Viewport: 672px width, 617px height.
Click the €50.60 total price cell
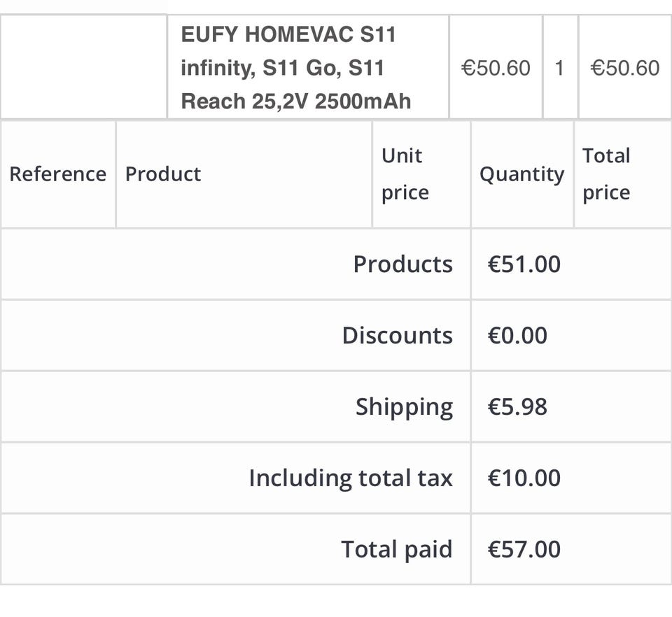(624, 68)
